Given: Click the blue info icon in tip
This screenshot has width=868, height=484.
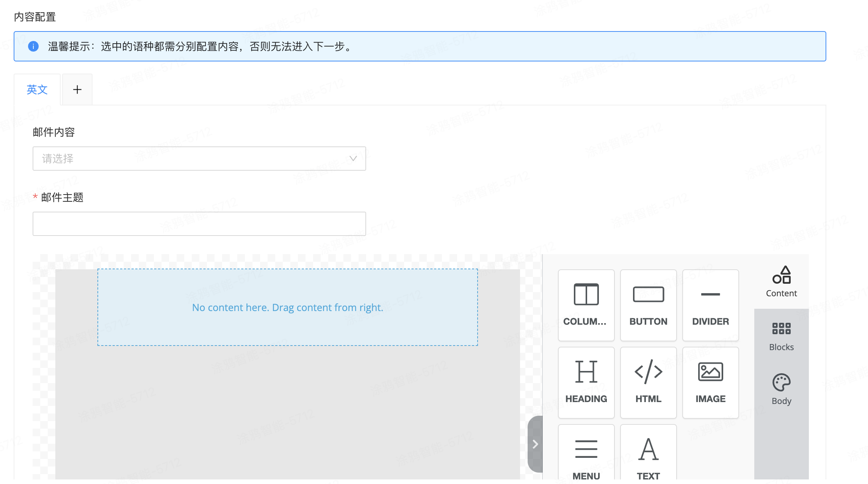Looking at the screenshot, I should pos(33,46).
